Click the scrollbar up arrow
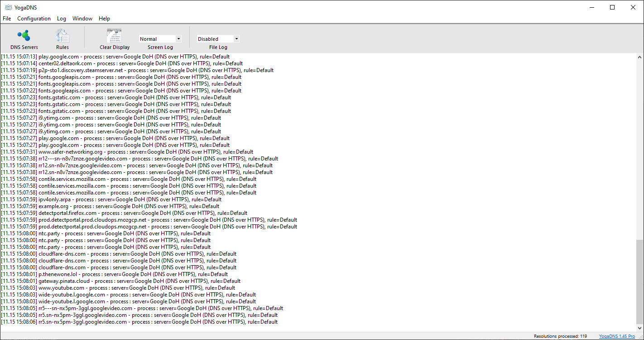 pyautogui.click(x=639, y=58)
